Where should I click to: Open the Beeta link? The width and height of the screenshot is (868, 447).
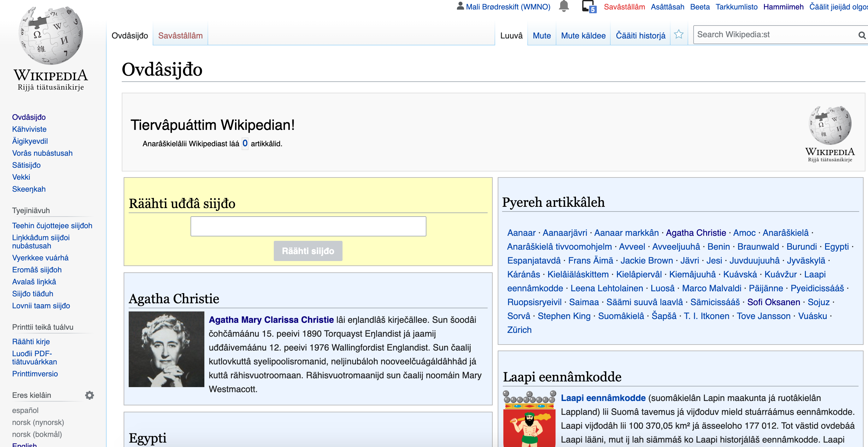[x=700, y=7]
